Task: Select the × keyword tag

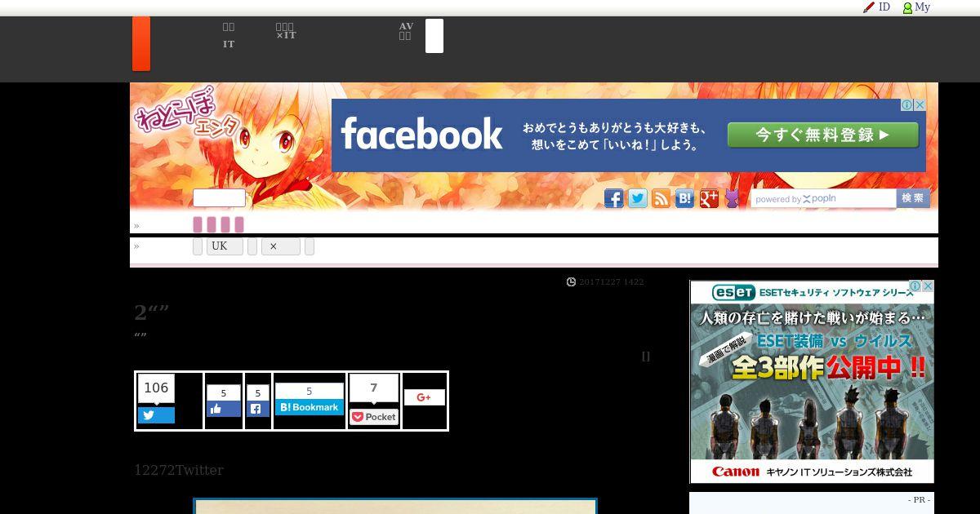Action: pyautogui.click(x=281, y=246)
